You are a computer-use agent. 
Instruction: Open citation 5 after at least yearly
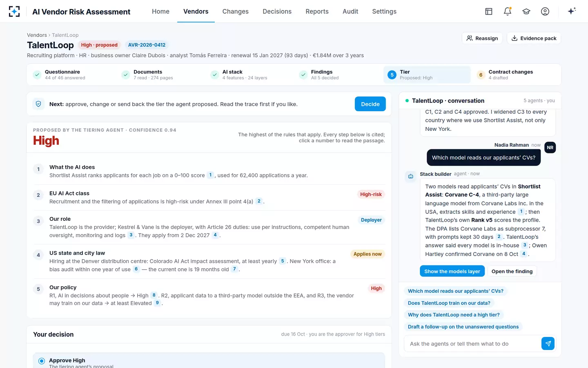pos(283,261)
